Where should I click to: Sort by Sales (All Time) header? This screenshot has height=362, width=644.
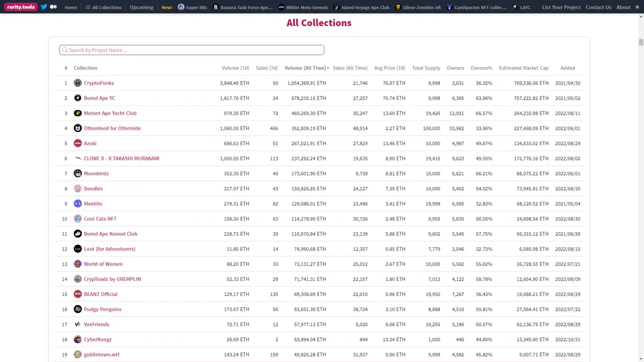point(350,68)
